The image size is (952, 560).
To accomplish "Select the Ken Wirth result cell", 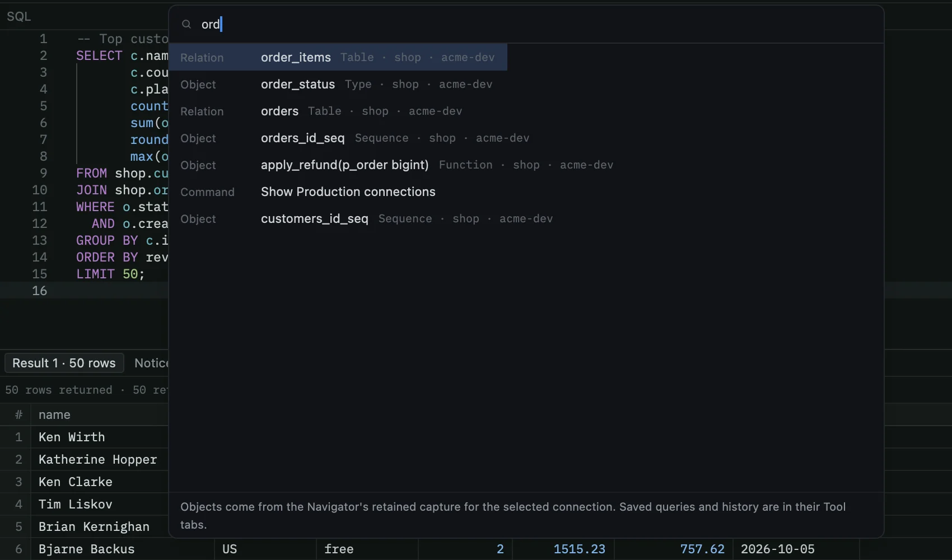I will pos(100,437).
